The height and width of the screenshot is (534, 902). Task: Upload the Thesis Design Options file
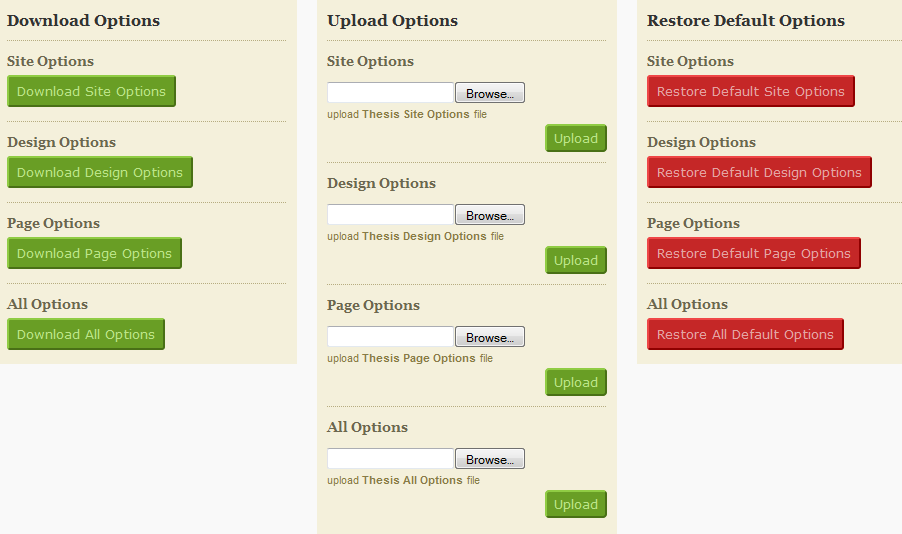click(576, 260)
